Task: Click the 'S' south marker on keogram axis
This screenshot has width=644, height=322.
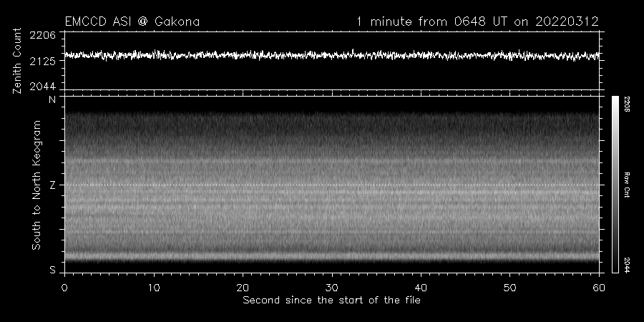Action: tap(52, 270)
